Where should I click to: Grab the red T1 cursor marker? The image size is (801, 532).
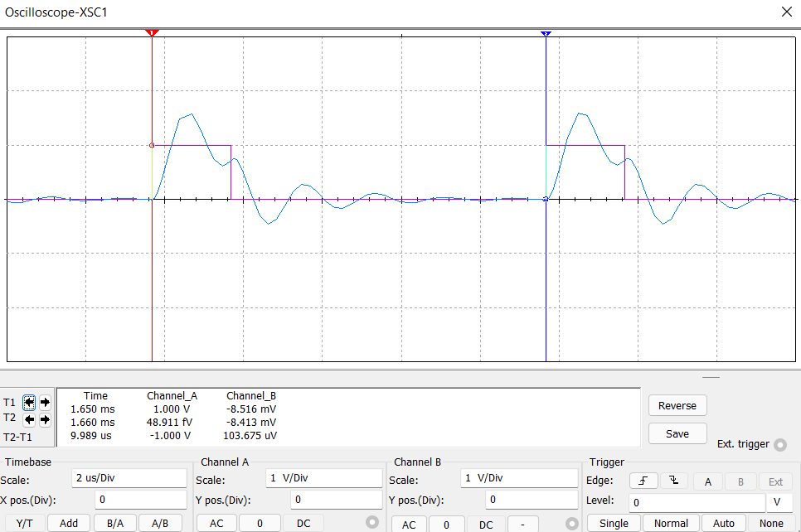click(152, 33)
